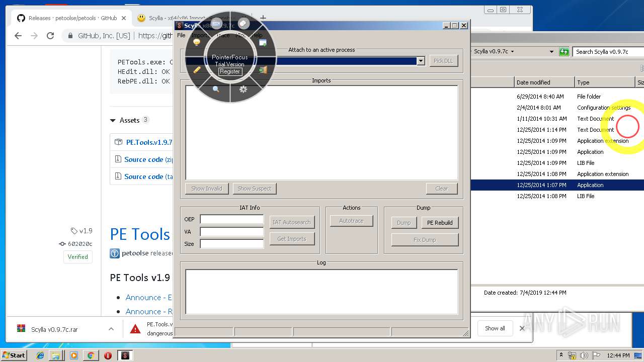Focus the Size input field
Viewport: 644px width, 362px height.
(x=232, y=244)
